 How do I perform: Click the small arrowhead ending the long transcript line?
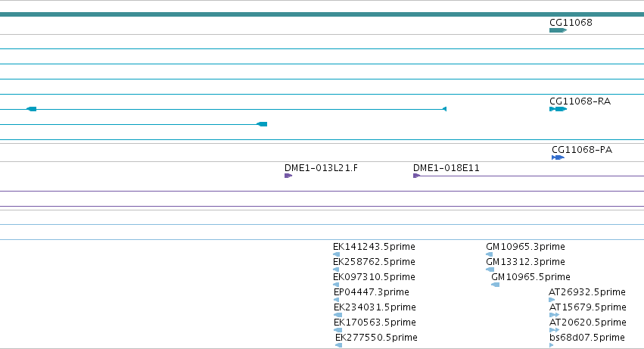444,109
